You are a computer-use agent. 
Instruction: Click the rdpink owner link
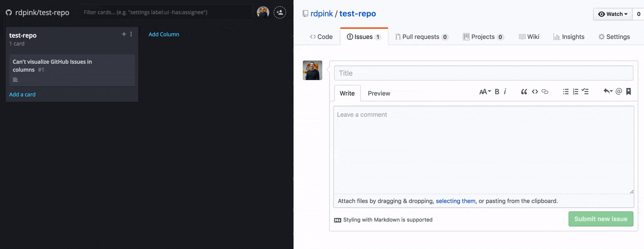(x=322, y=14)
